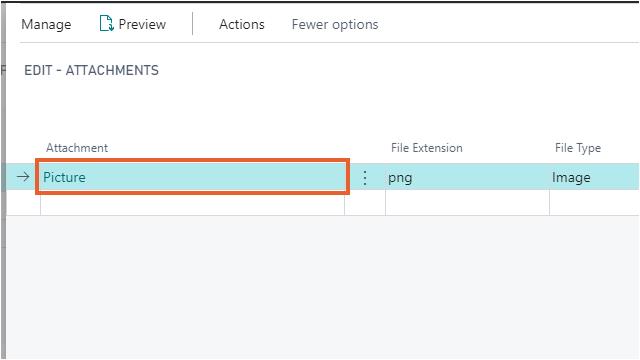The image size is (640, 360).
Task: Click the Preview label text
Action: [142, 24]
